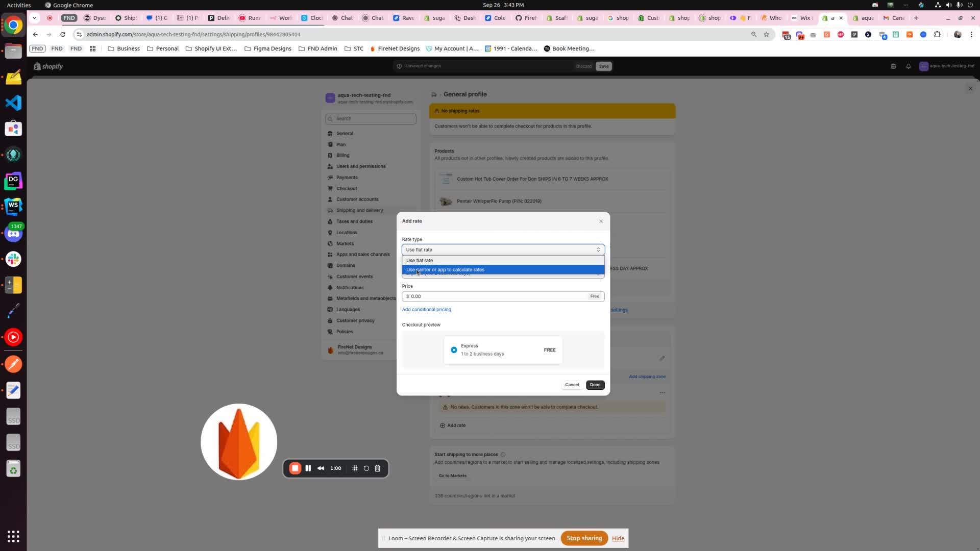Open the Discord dock icon
Image resolution: width=980 pixels, height=551 pixels.
coord(13,234)
